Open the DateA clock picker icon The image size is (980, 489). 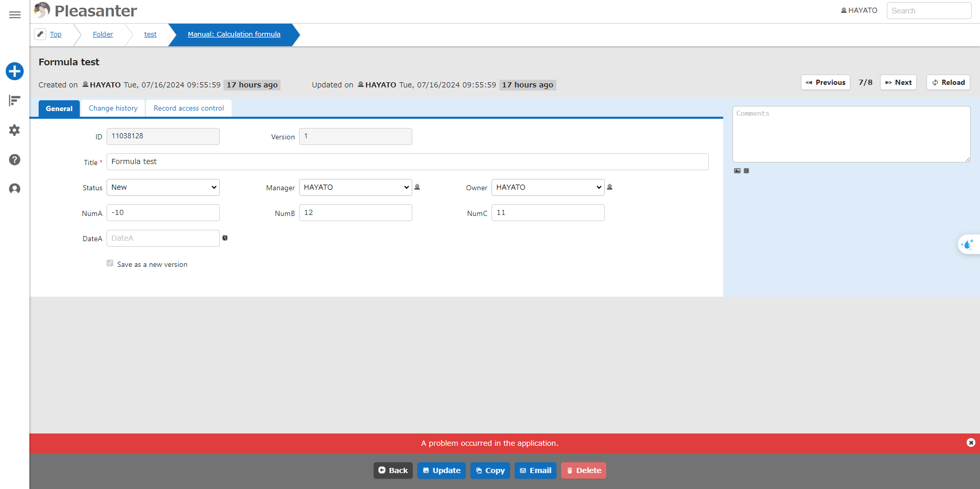coord(225,238)
